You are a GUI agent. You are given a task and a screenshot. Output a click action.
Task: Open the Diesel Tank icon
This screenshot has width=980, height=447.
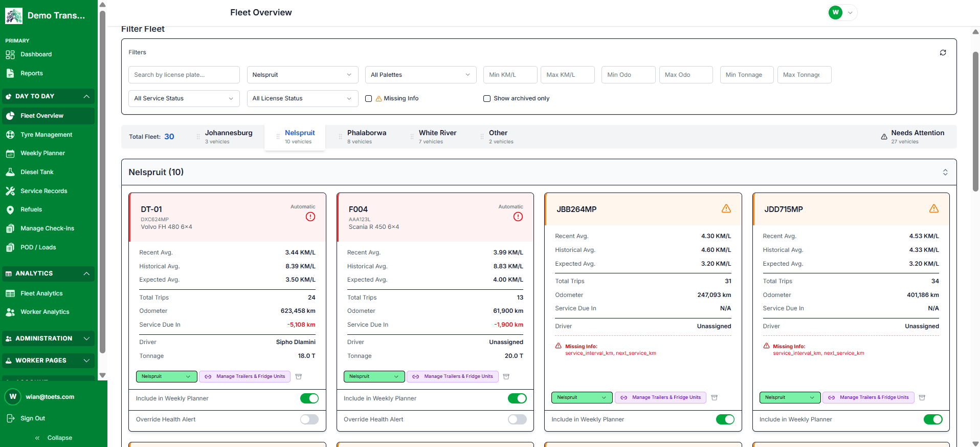(x=10, y=172)
